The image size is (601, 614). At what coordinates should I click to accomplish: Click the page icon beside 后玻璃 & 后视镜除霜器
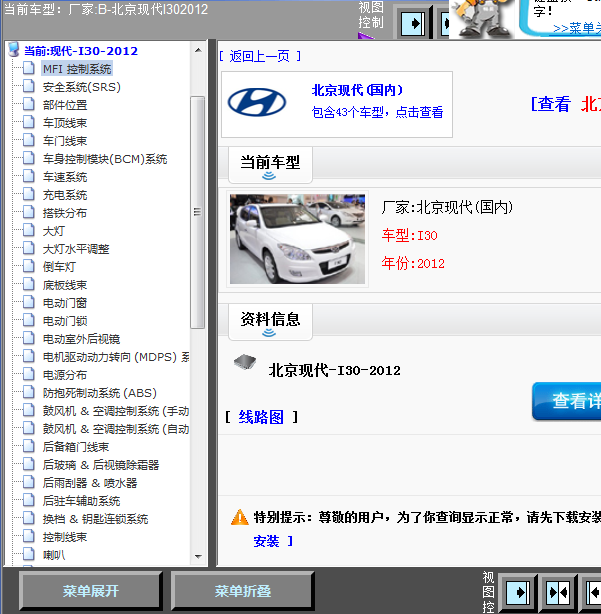pyautogui.click(x=29, y=464)
